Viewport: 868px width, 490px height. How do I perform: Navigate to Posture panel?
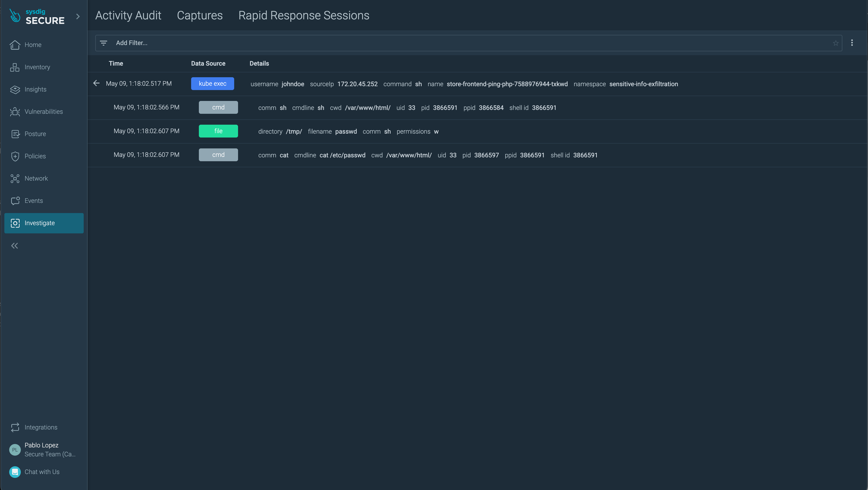point(35,134)
